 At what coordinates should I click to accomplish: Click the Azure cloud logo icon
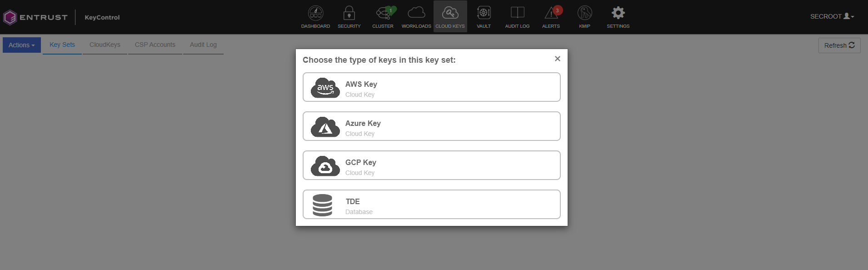coord(325,126)
